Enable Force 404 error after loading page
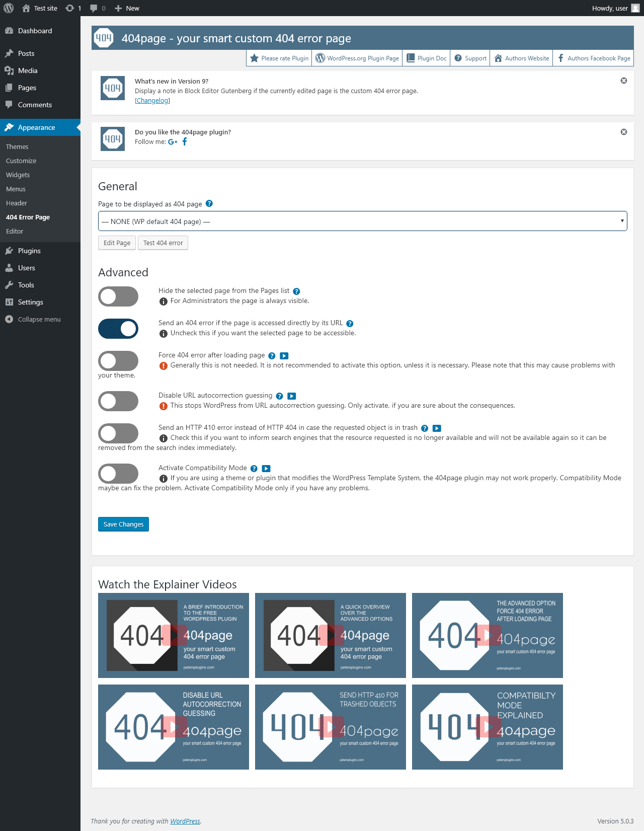Viewport: 644px width, 831px height. tap(118, 361)
